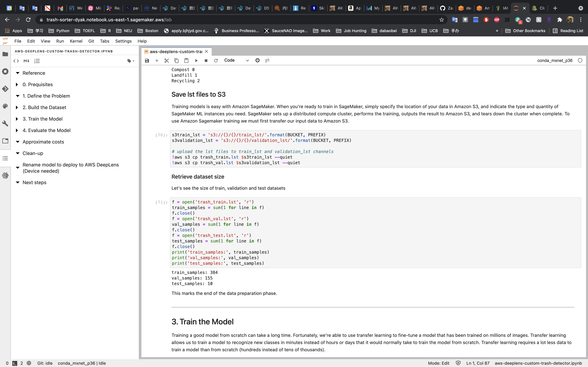Open the Git sidebar panel icon
The image size is (588, 367).
5,89
